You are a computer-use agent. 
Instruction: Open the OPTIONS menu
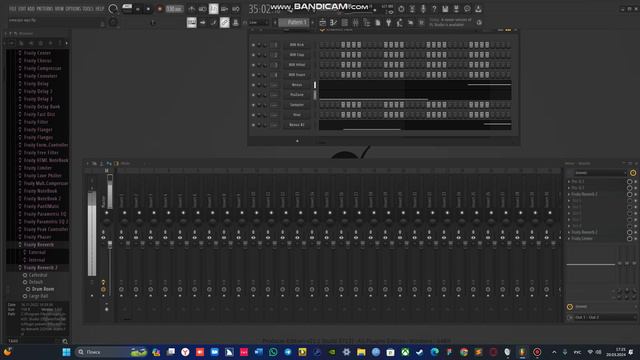(x=73, y=9)
